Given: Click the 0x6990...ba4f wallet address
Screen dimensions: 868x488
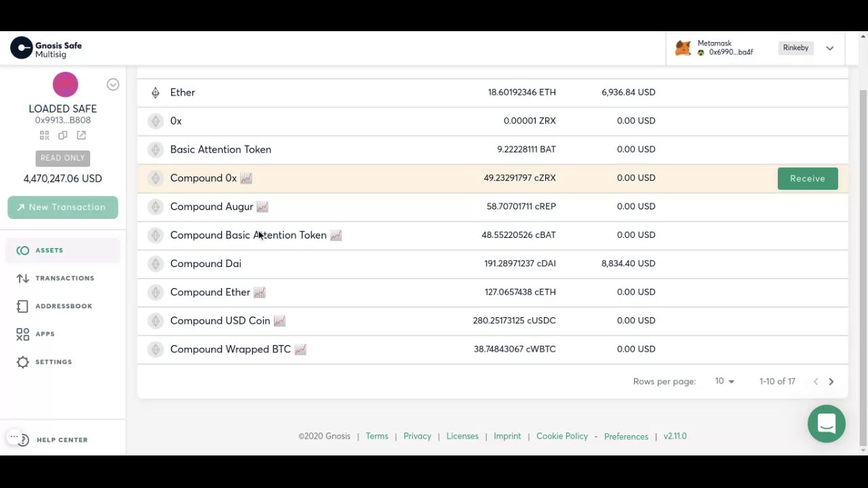Looking at the screenshot, I should tap(731, 52).
